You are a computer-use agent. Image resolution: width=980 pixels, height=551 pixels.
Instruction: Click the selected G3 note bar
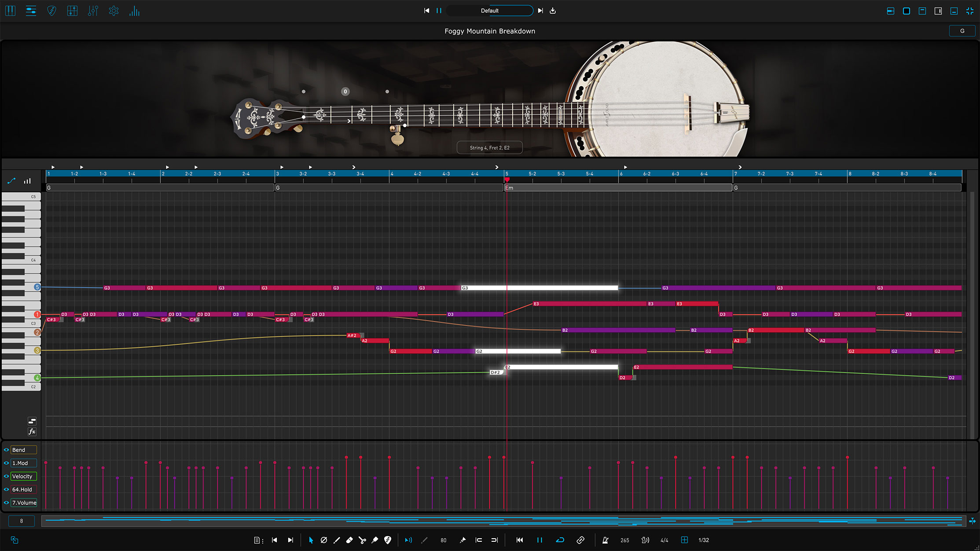(539, 288)
